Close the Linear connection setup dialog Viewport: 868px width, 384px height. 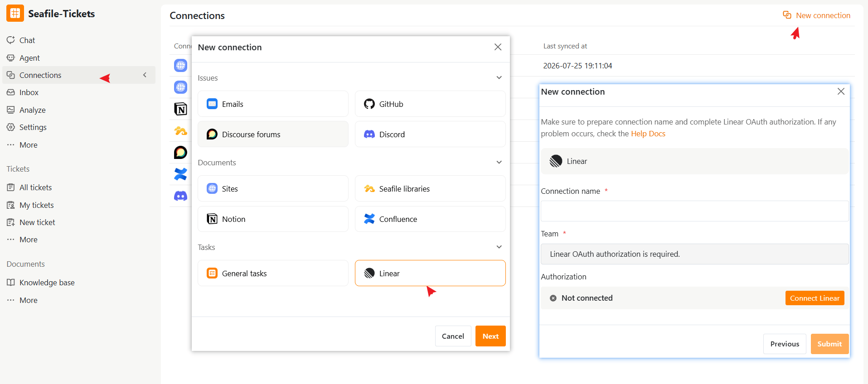841,91
